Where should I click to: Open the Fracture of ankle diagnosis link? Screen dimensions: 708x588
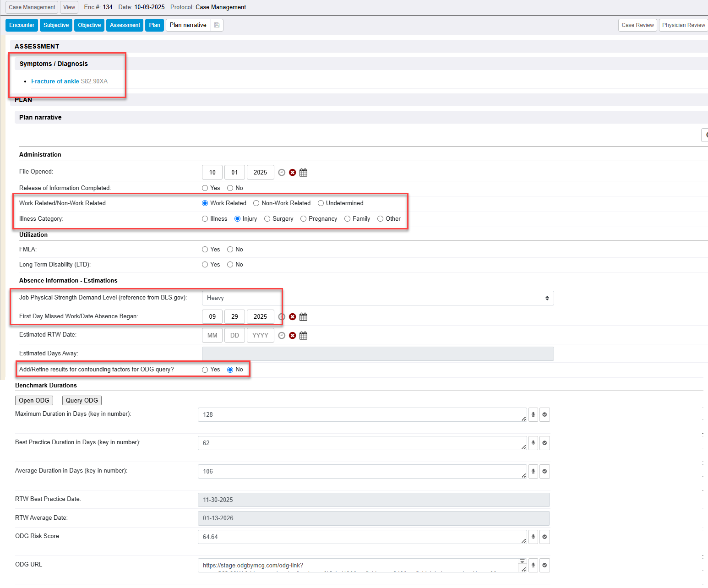coord(55,82)
